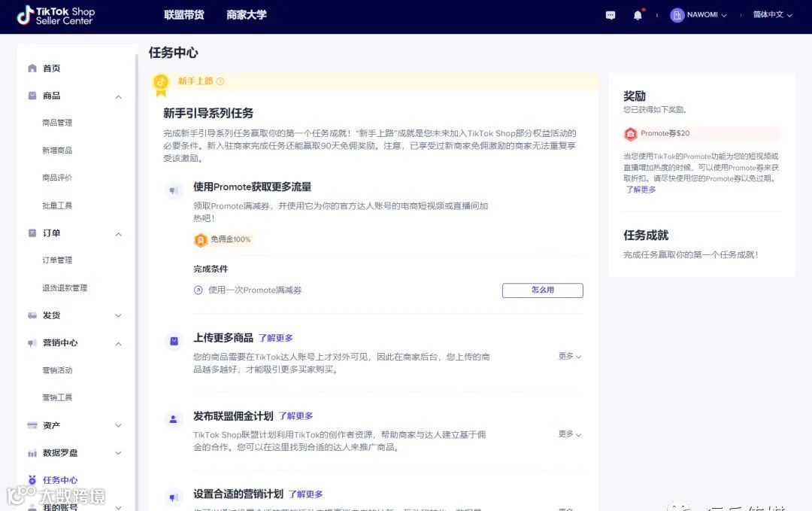Collapse the 营销中心 sidebar section chevron
Viewport: 812px width, 511px height.
119,344
